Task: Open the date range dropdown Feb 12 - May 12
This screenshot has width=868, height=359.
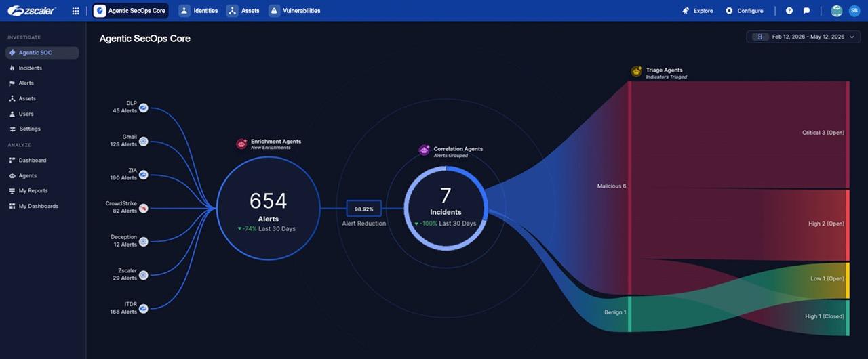Action: [x=803, y=37]
